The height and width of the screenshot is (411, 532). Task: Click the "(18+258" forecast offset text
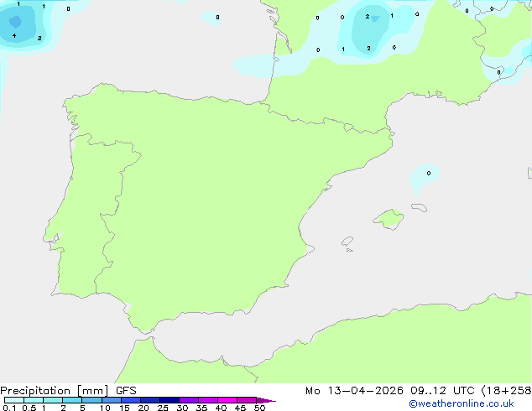(x=506, y=391)
